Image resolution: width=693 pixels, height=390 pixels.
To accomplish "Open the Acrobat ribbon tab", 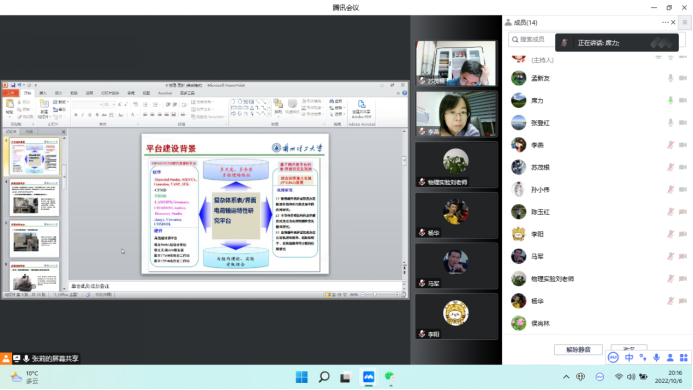I will point(165,93).
